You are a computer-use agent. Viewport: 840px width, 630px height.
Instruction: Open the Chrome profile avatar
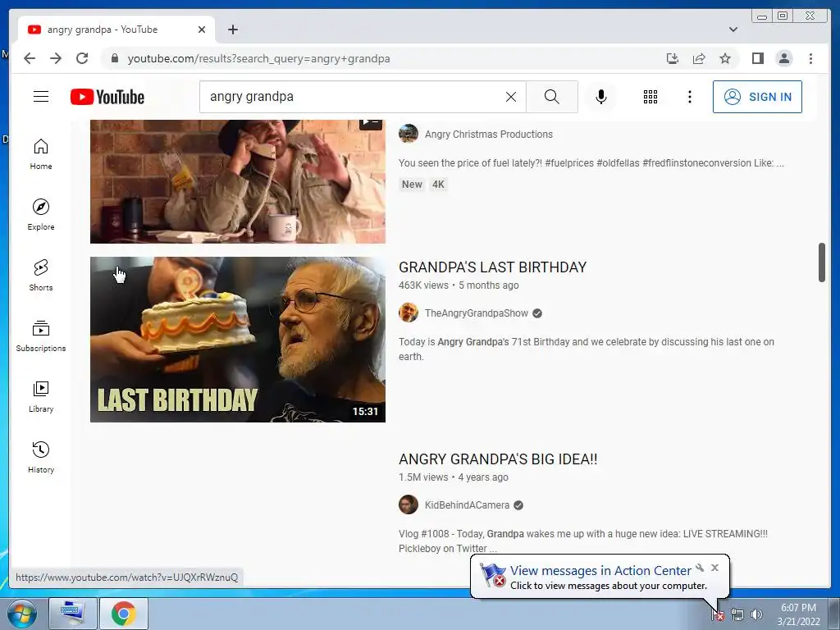point(783,58)
